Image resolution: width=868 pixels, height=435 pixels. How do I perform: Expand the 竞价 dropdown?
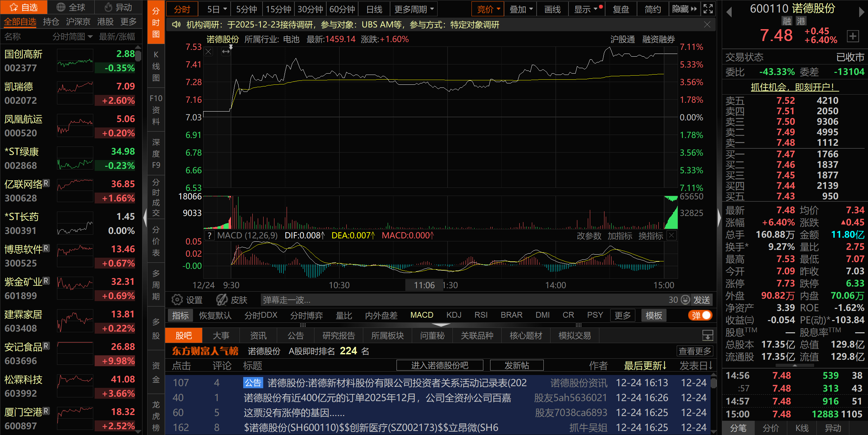pos(488,9)
